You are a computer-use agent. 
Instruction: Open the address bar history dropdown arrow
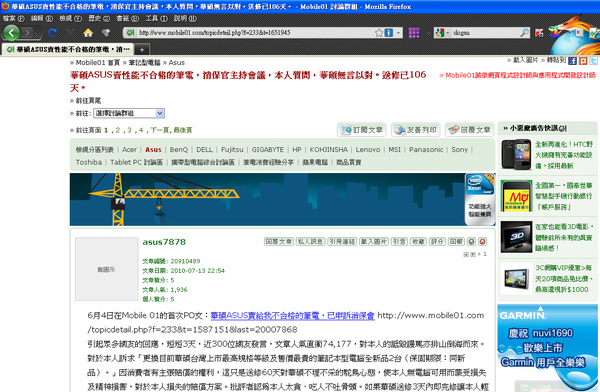click(x=398, y=33)
